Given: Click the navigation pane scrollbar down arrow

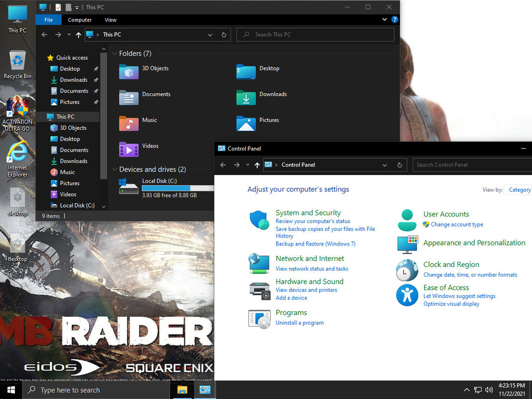Looking at the screenshot, I should tap(104, 206).
